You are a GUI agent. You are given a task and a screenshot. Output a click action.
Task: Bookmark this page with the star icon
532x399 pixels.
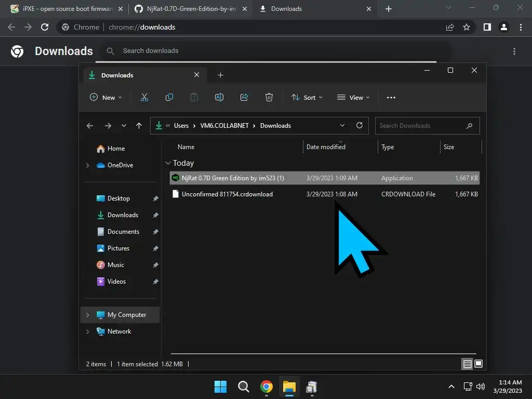tap(467, 27)
